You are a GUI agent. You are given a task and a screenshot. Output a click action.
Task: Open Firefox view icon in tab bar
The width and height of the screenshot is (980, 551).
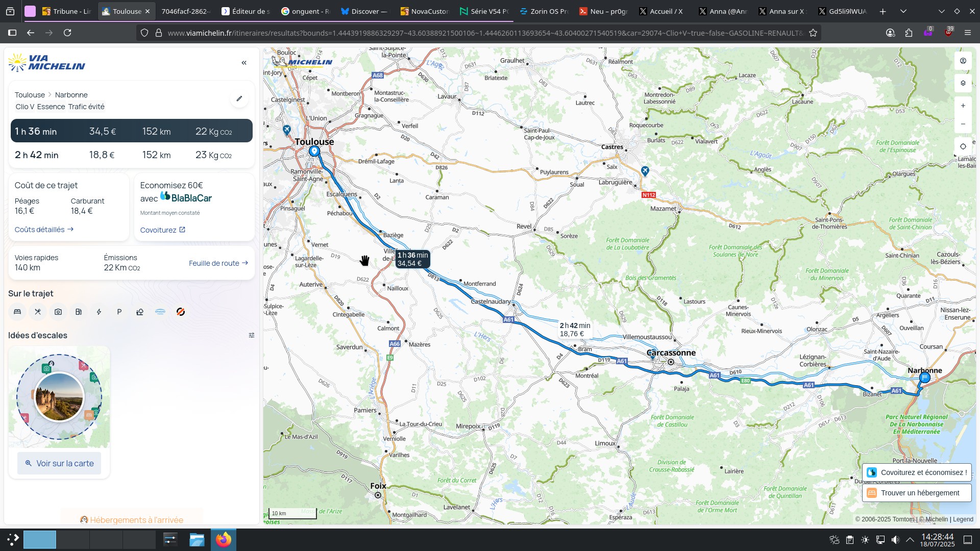pyautogui.click(x=10, y=11)
